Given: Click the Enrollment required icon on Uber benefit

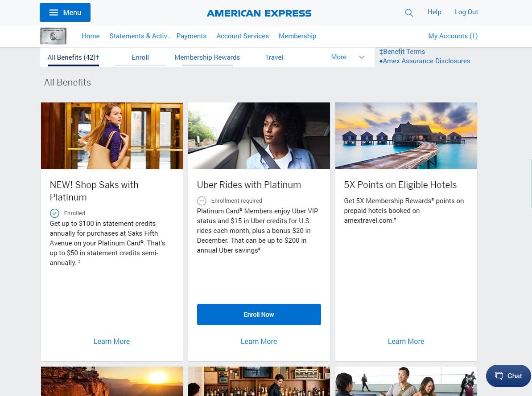Looking at the screenshot, I should (202, 200).
